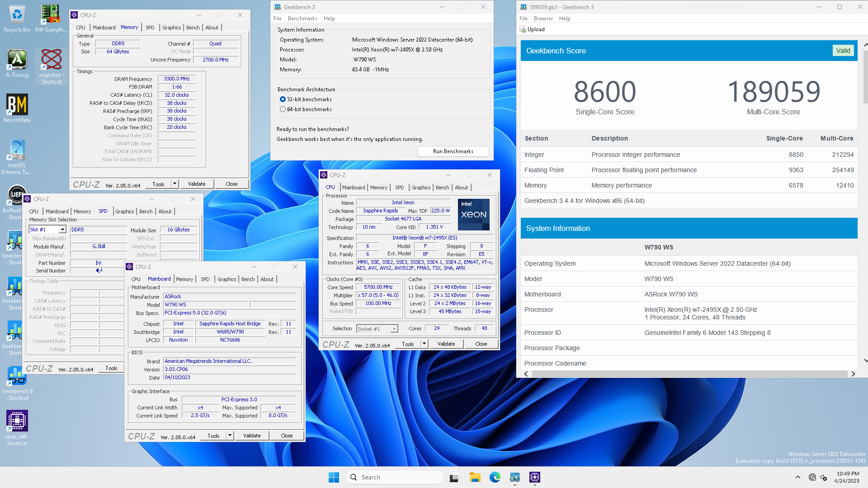Click Close in the Memory CPU-Z window
868x488 pixels.
point(231,184)
